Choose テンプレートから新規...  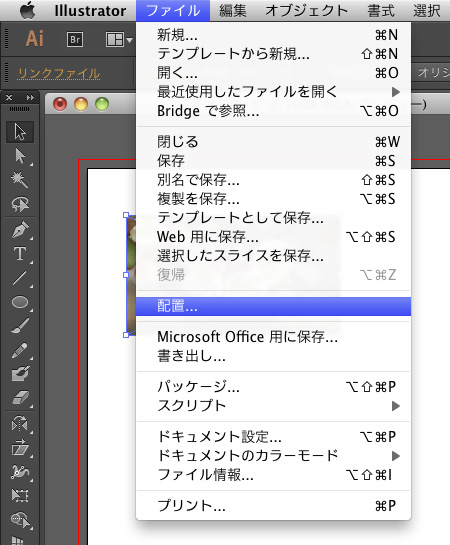coord(273,54)
